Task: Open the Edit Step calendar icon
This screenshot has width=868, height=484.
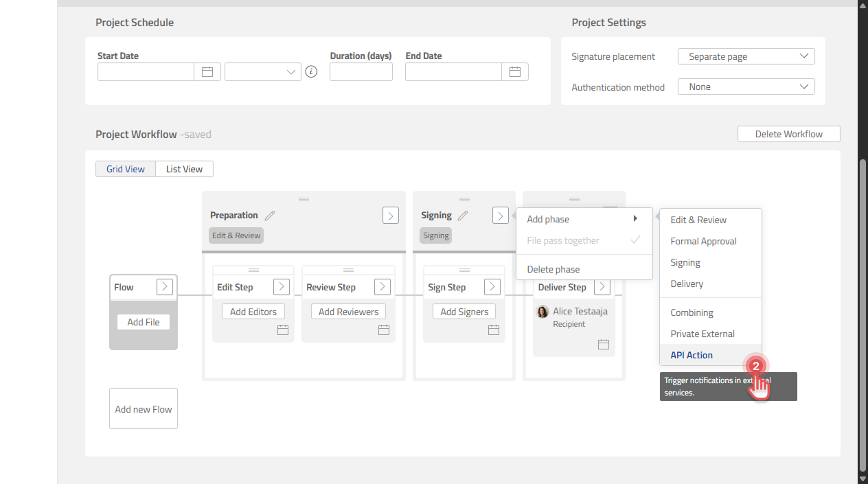Action: [x=283, y=330]
